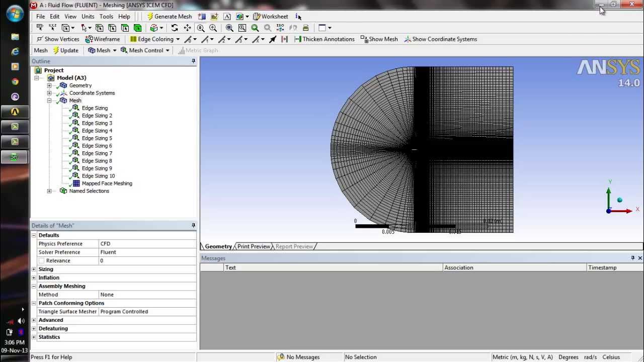
Task: Open the Units menu
Action: coord(88,17)
